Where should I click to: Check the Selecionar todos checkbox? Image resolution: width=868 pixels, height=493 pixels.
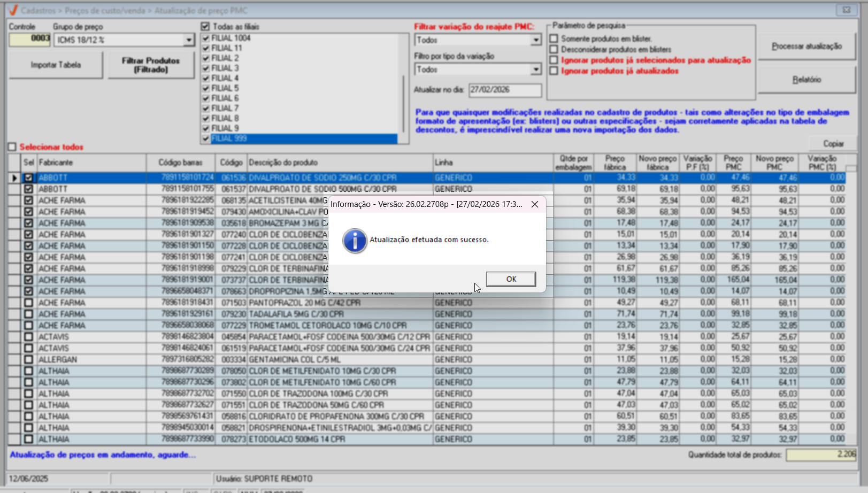coord(12,147)
